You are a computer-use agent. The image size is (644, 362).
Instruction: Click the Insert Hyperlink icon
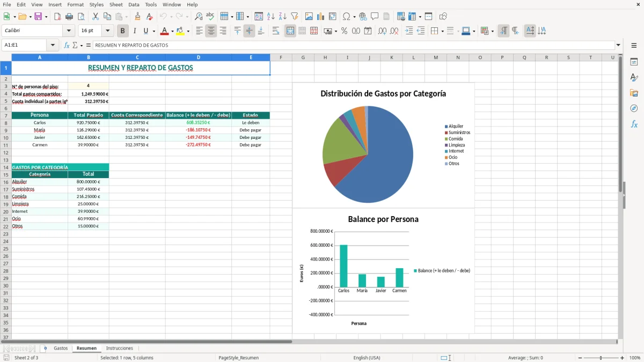[x=363, y=17]
